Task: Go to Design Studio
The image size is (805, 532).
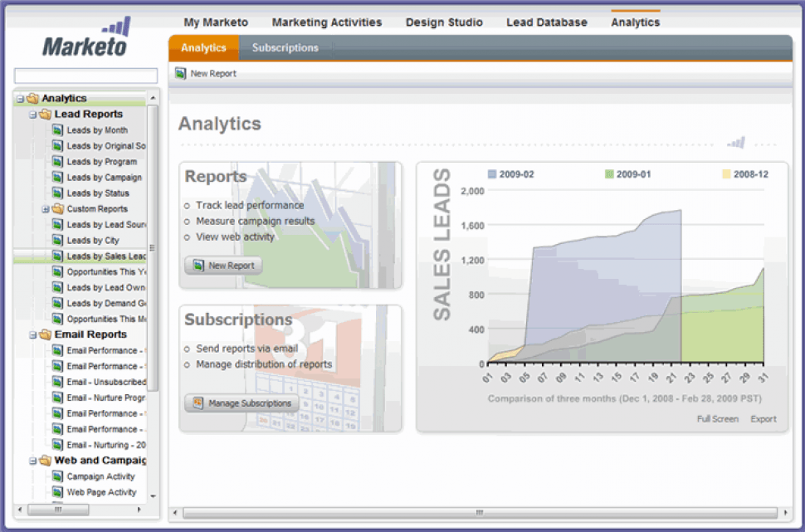Action: coord(444,22)
